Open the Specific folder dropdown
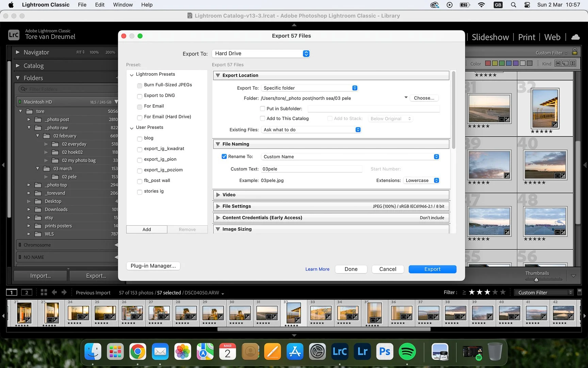The height and width of the screenshot is (368, 588). pyautogui.click(x=309, y=88)
